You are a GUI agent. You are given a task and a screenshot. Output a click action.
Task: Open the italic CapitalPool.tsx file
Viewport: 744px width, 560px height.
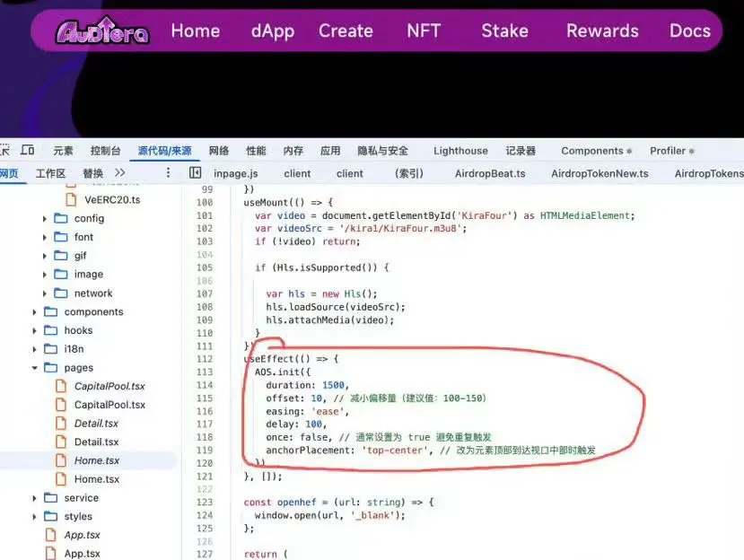[x=109, y=386]
